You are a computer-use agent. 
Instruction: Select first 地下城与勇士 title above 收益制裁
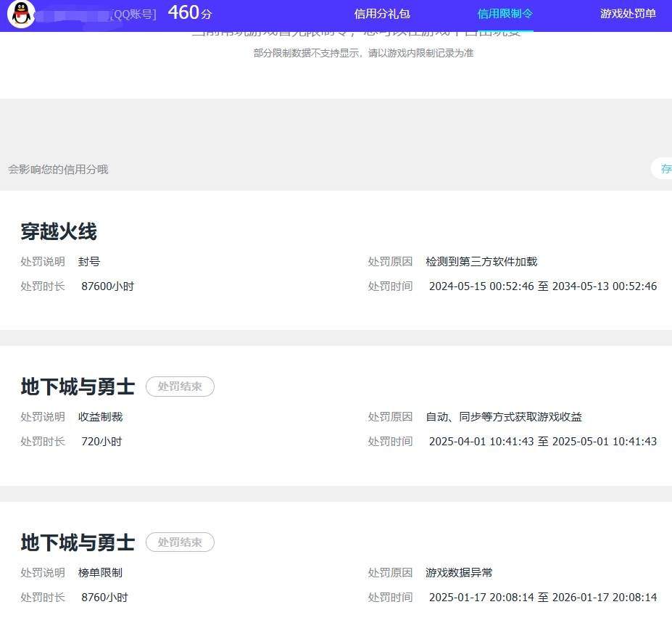point(78,387)
